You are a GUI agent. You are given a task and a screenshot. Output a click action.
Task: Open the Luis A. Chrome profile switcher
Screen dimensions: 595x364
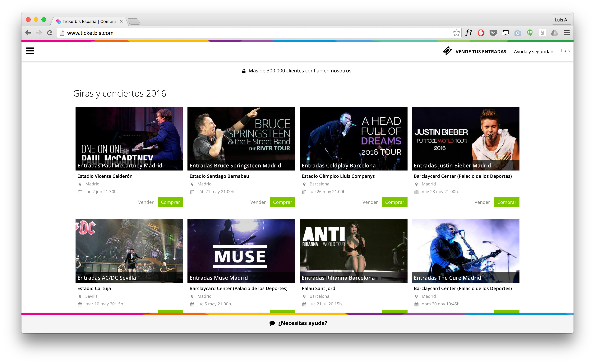561,20
